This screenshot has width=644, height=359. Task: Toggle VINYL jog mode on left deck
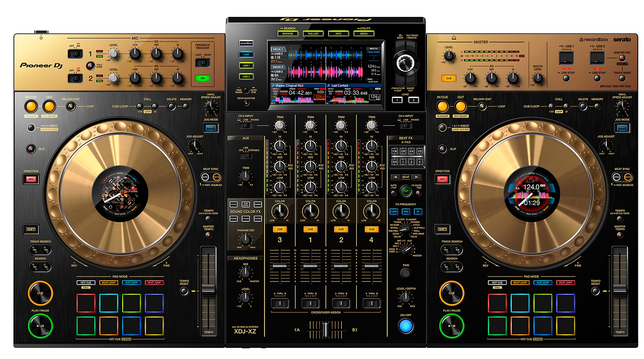click(x=211, y=127)
